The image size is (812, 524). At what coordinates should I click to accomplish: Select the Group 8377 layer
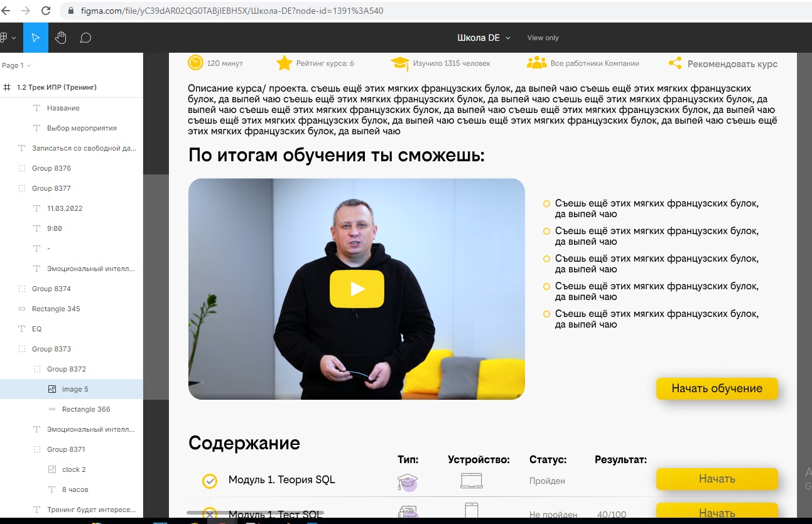coord(51,188)
